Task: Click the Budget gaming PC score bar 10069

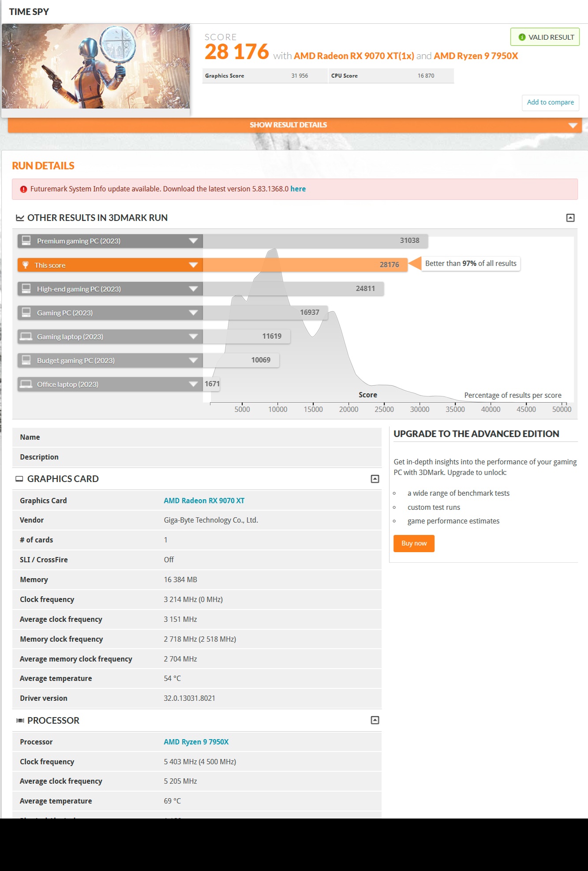Action: [241, 360]
